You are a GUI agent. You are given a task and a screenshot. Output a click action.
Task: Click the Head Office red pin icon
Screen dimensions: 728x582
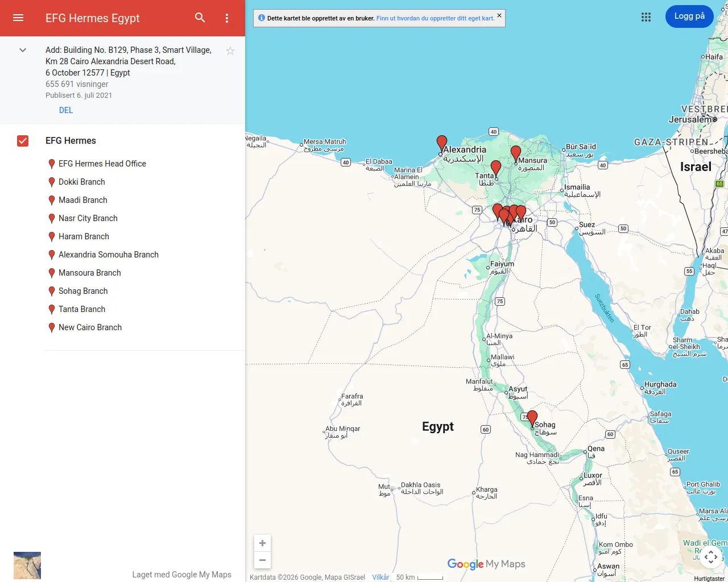pyautogui.click(x=52, y=164)
